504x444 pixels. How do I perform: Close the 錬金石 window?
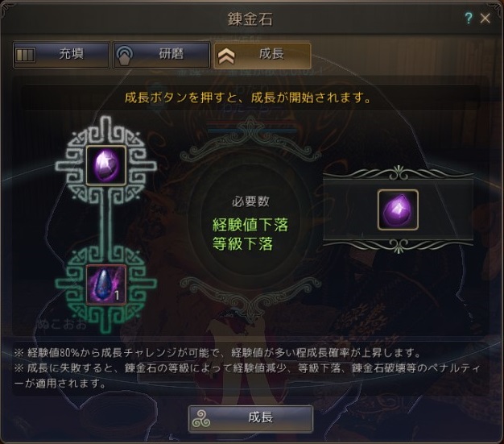pyautogui.click(x=485, y=19)
